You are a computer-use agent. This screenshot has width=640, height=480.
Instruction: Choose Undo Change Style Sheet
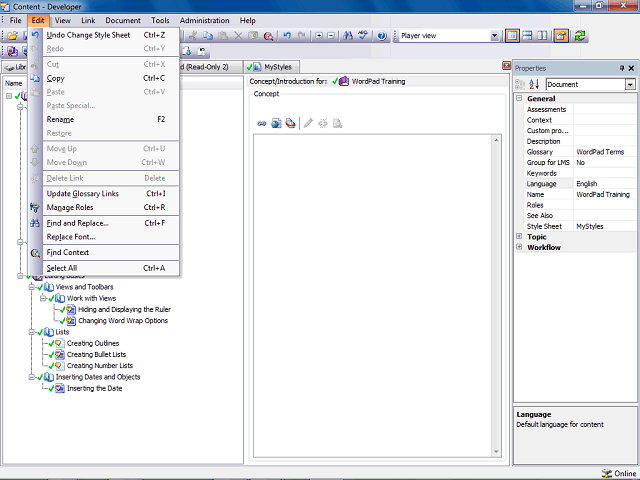pos(104,35)
